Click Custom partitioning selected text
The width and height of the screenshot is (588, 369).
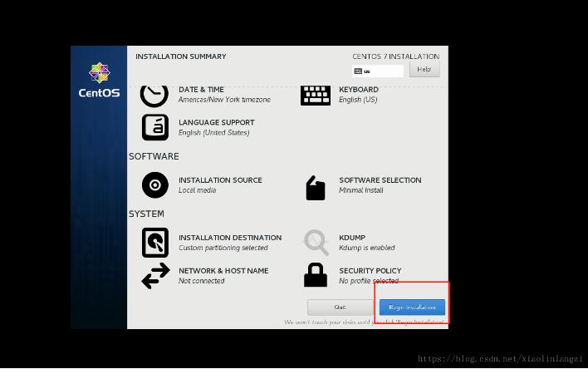(x=223, y=248)
